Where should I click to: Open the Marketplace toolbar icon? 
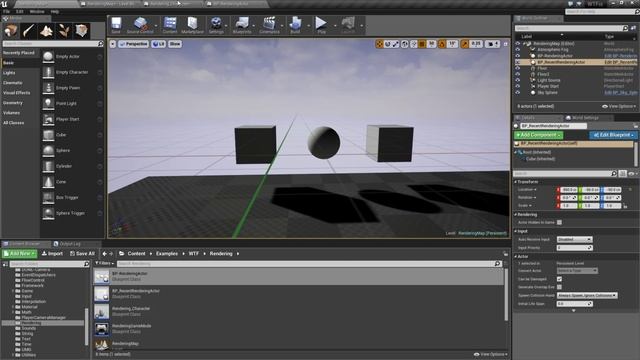tap(192, 25)
